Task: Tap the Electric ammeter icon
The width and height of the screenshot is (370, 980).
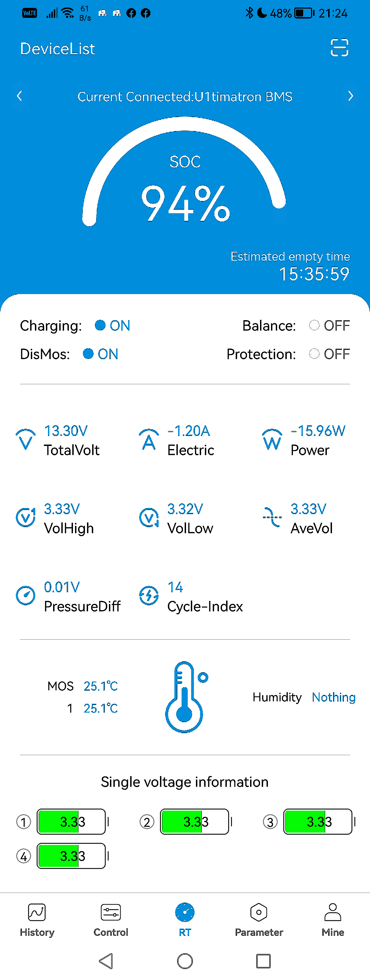Action: tap(149, 440)
